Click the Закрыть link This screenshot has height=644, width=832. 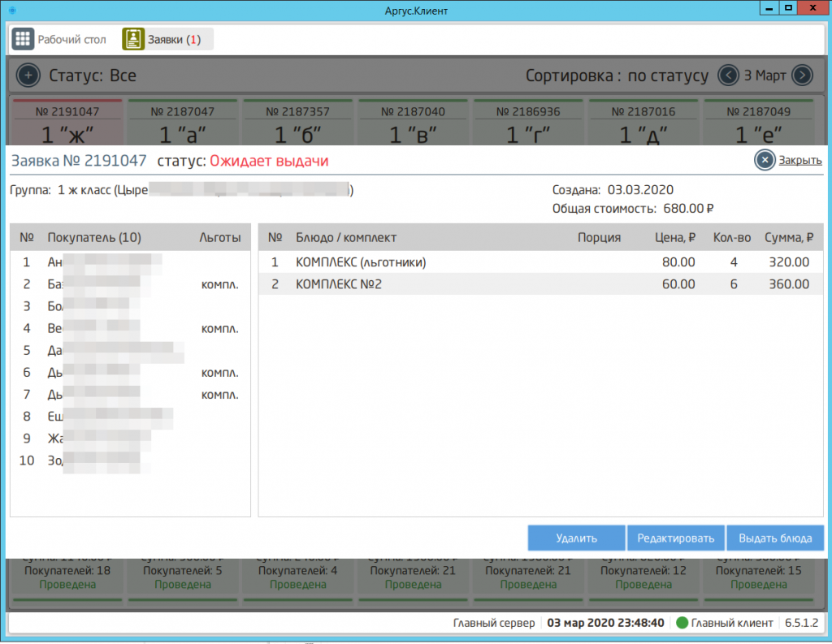(799, 160)
